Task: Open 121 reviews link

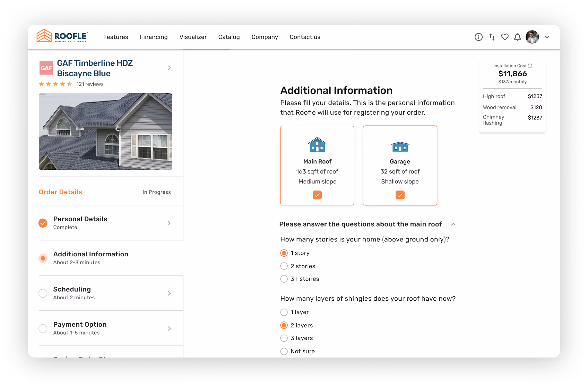Action: [90, 84]
